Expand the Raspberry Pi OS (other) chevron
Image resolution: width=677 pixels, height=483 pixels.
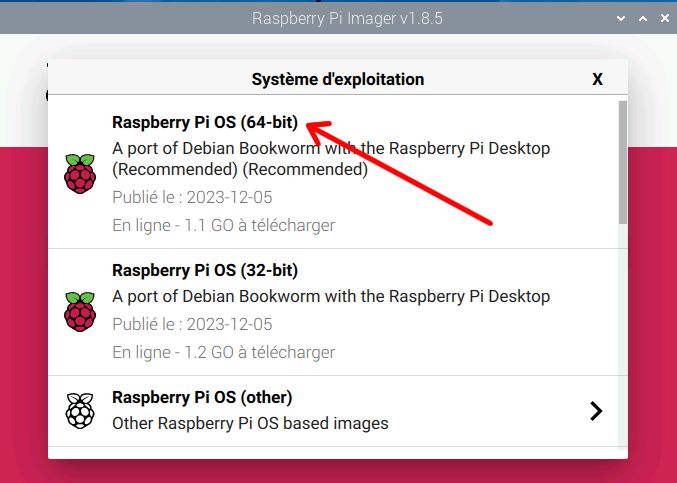[x=596, y=411]
